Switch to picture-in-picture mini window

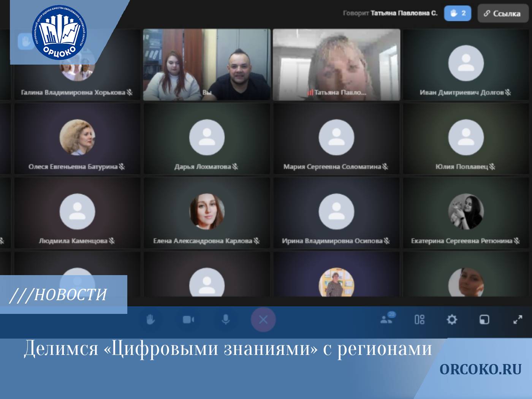coord(484,320)
